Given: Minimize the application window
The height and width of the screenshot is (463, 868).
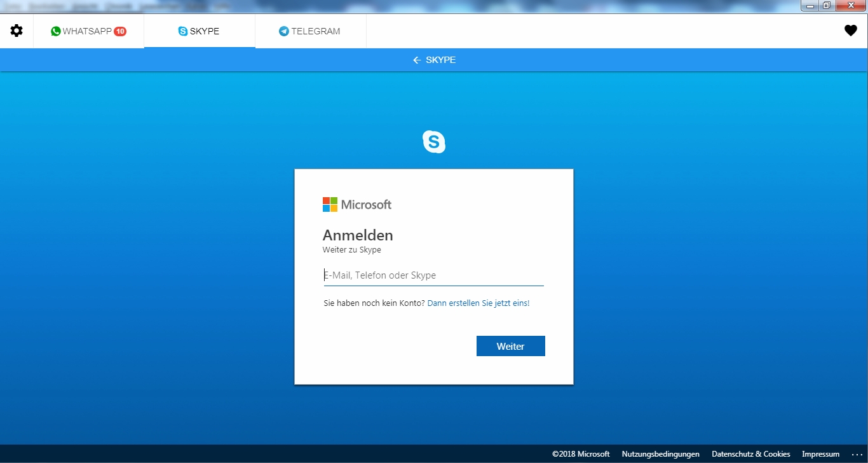Looking at the screenshot, I should (810, 6).
